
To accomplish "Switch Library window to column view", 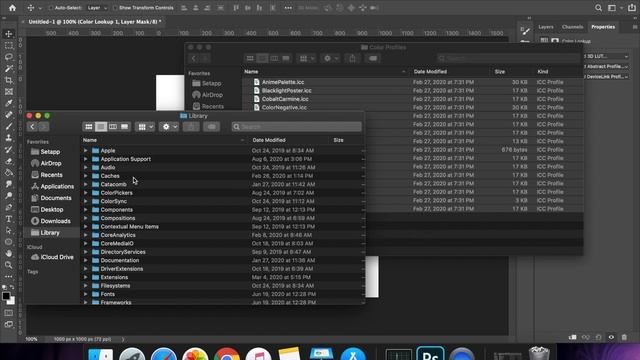I will (x=113, y=127).
